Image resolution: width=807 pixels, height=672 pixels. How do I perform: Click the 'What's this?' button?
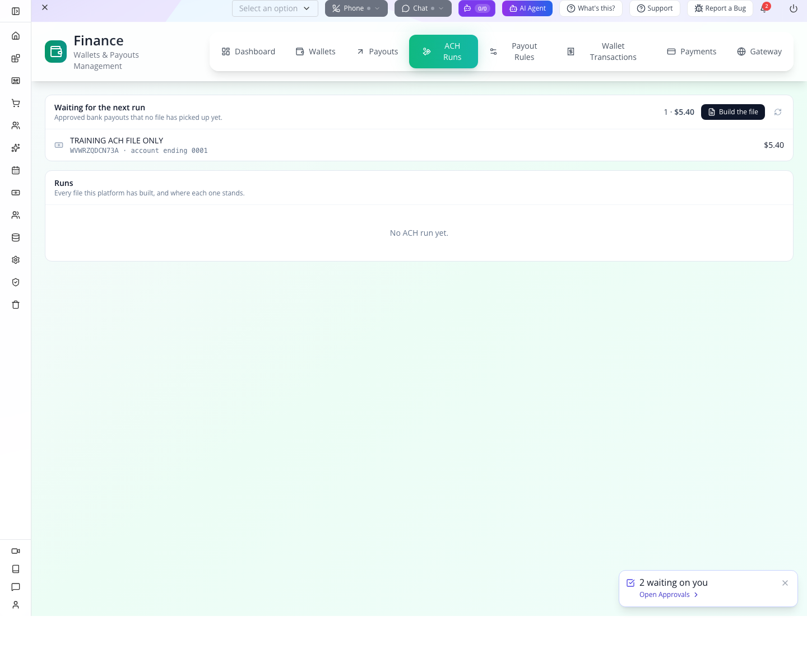(591, 8)
